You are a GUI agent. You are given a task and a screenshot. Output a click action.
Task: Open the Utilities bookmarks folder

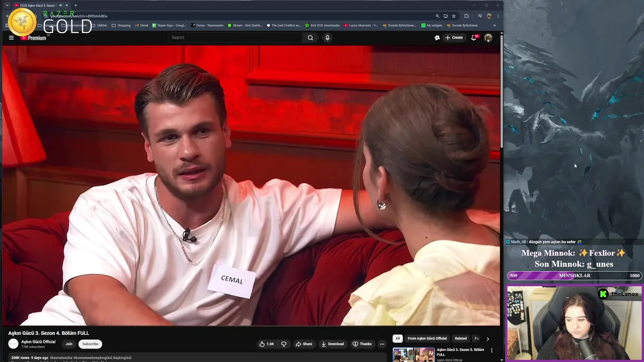pyautogui.click(x=99, y=25)
